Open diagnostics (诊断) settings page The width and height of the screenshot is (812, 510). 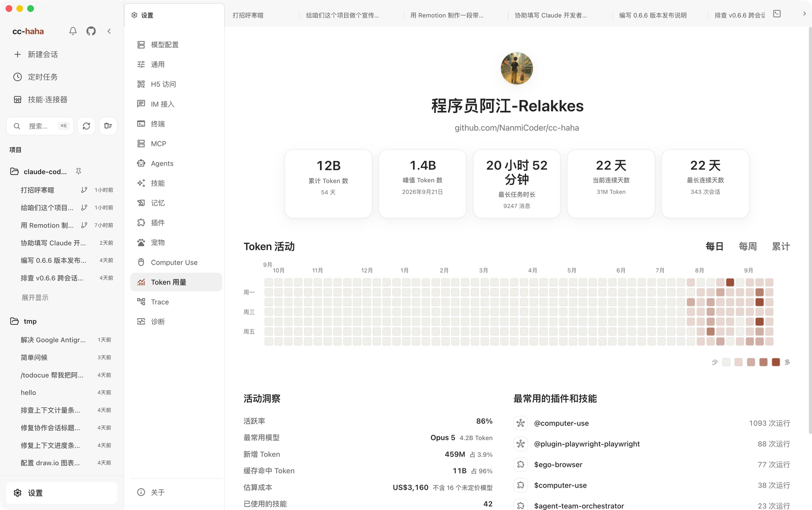click(x=176, y=322)
